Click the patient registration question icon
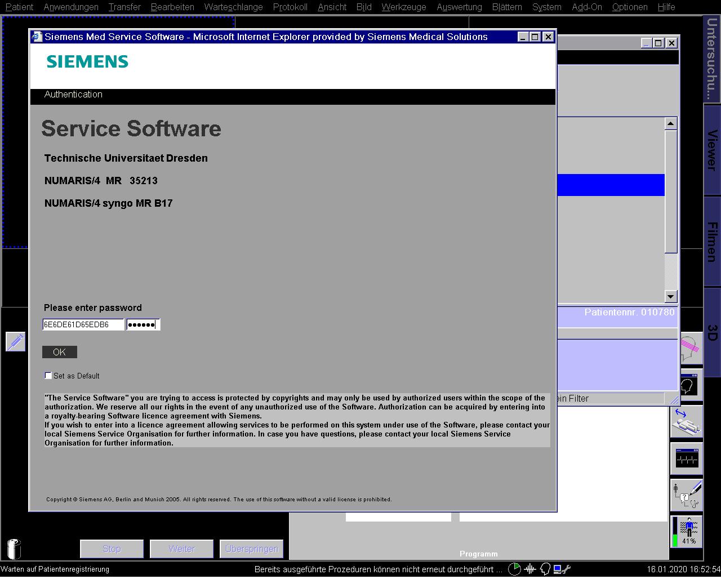This screenshot has width=721, height=588. (x=687, y=495)
